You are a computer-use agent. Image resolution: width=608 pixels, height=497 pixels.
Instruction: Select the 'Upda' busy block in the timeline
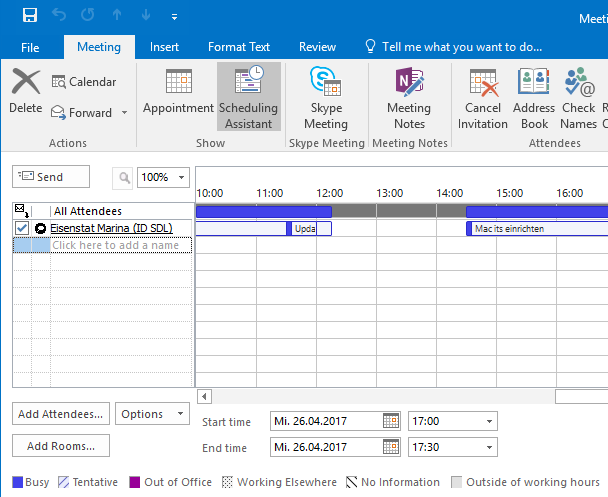click(x=309, y=229)
